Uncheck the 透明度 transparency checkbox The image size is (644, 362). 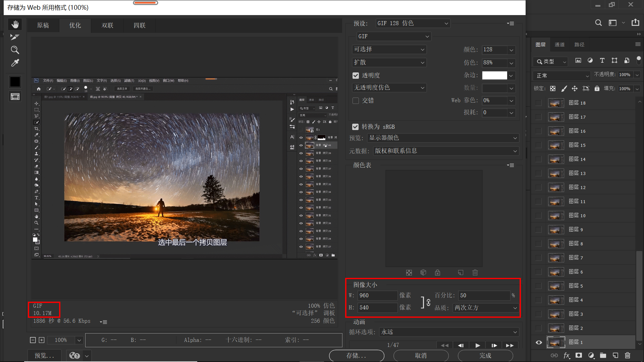point(356,76)
